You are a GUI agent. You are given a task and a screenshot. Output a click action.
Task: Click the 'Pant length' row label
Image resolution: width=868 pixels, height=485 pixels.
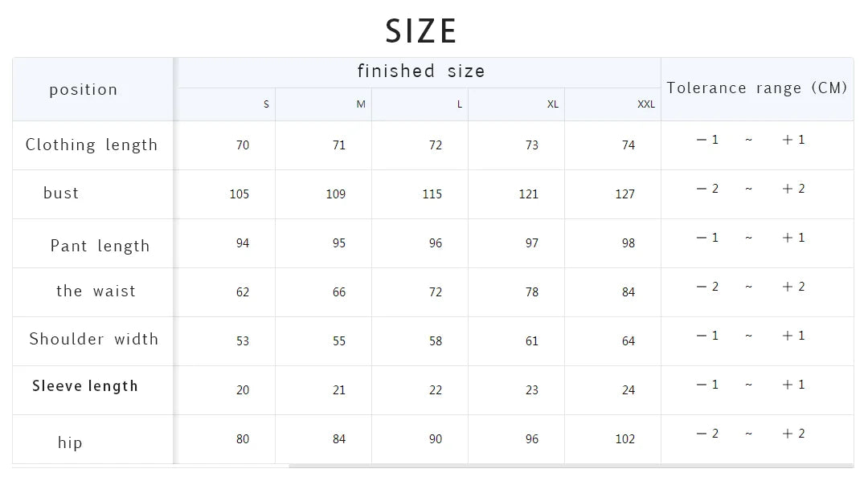point(100,246)
